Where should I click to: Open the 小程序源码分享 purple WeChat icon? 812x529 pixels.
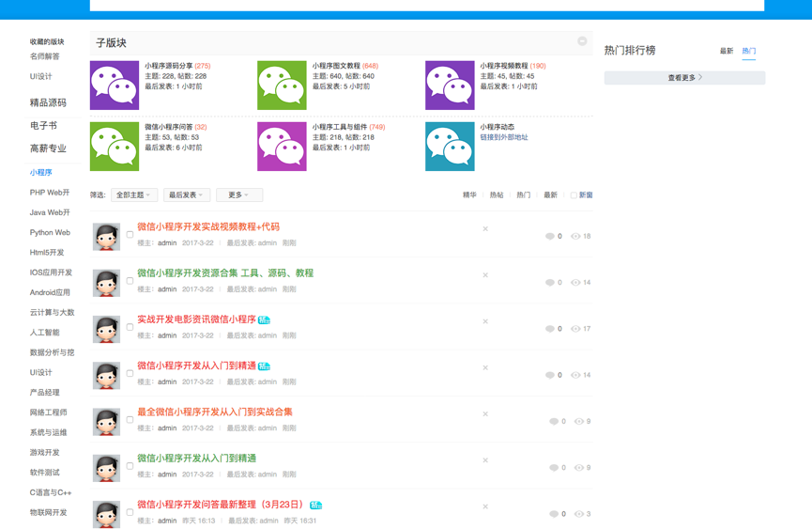tap(115, 85)
